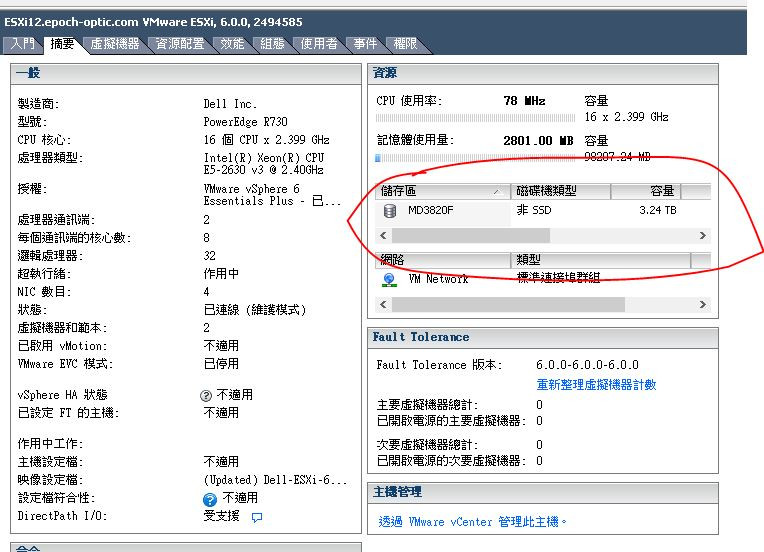Click the VM Network globe icon
Screen dimensions: 764x552
tap(389, 280)
